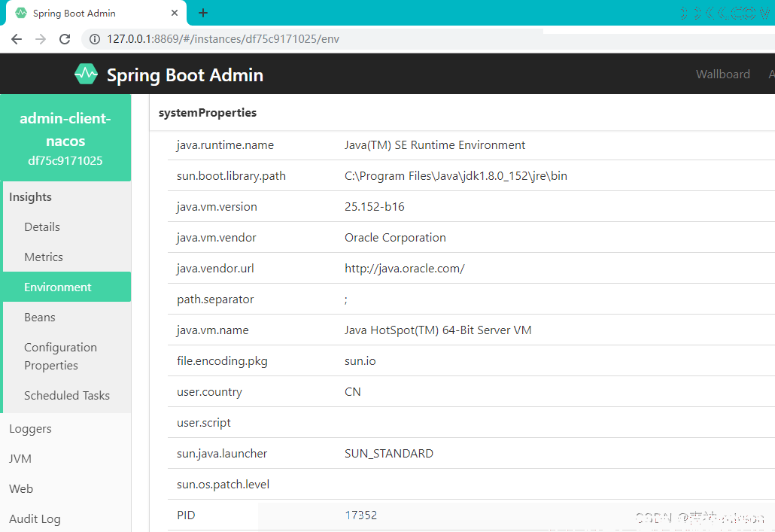Viewport: 775px width, 532px height.
Task: Click the Oracle Corporation value
Action: click(x=395, y=238)
